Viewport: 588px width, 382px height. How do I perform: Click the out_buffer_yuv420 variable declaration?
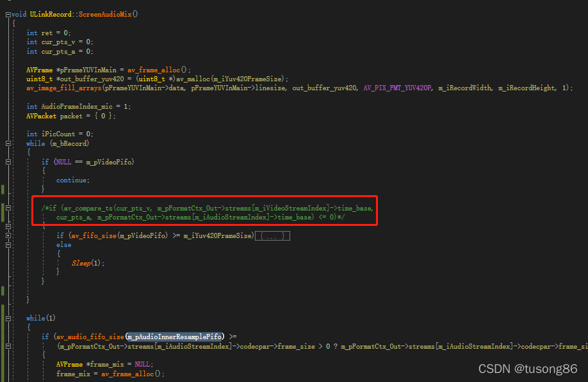pyautogui.click(x=92, y=79)
